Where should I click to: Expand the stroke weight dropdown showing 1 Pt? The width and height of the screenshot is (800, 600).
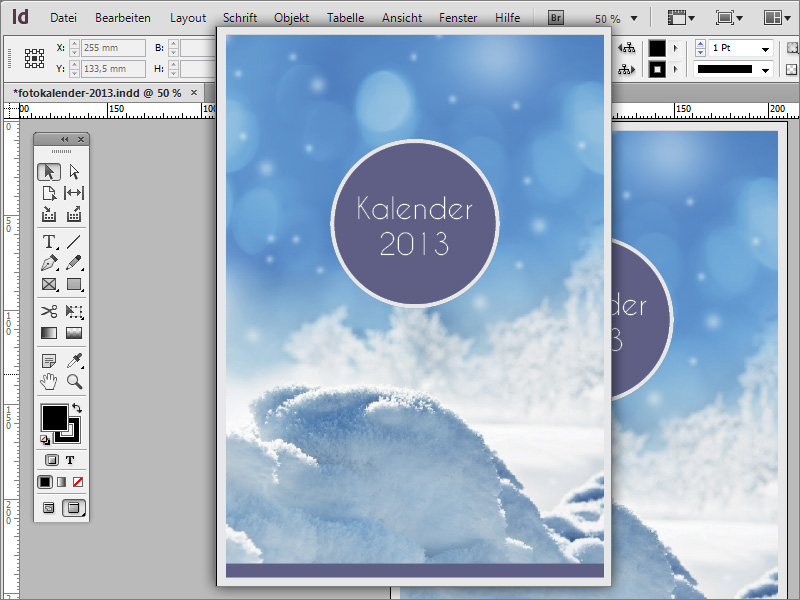pos(763,47)
